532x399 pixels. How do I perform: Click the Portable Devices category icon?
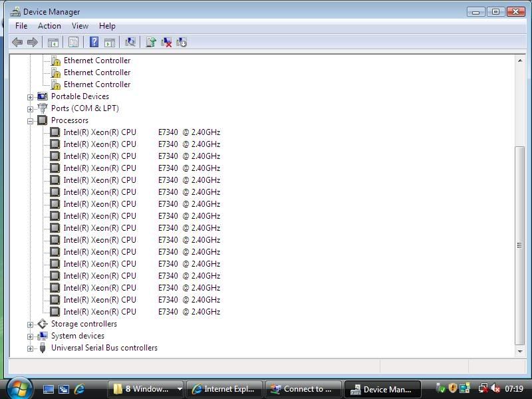point(43,96)
